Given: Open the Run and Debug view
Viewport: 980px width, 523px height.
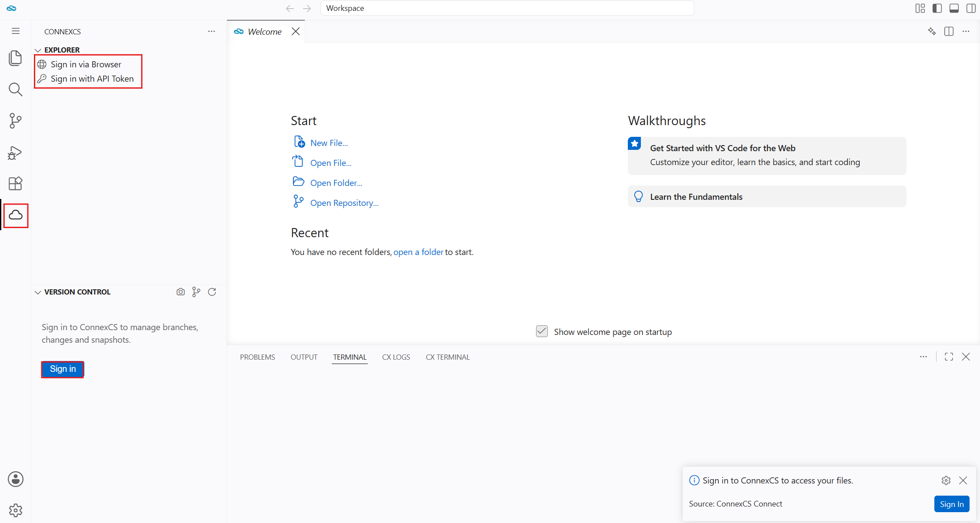Looking at the screenshot, I should pyautogui.click(x=15, y=152).
